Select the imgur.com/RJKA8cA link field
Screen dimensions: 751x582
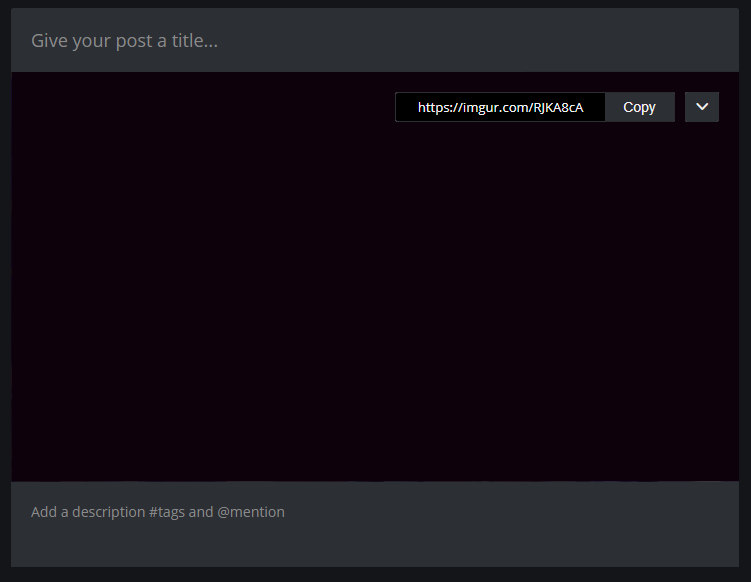point(500,107)
